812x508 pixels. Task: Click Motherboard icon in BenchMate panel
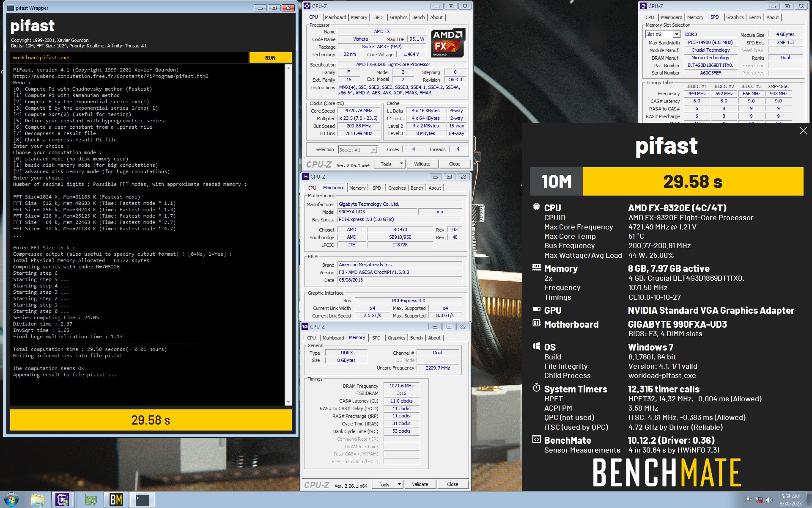[x=536, y=323]
